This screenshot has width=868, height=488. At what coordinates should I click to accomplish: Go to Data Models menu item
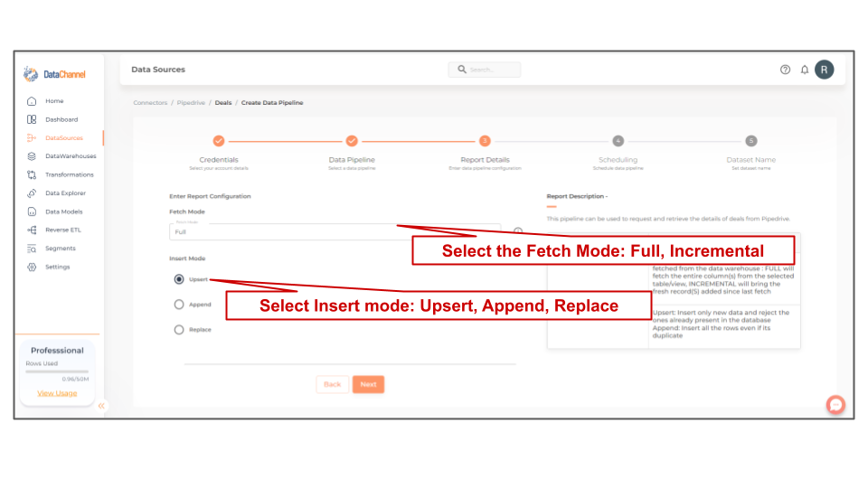tap(63, 211)
